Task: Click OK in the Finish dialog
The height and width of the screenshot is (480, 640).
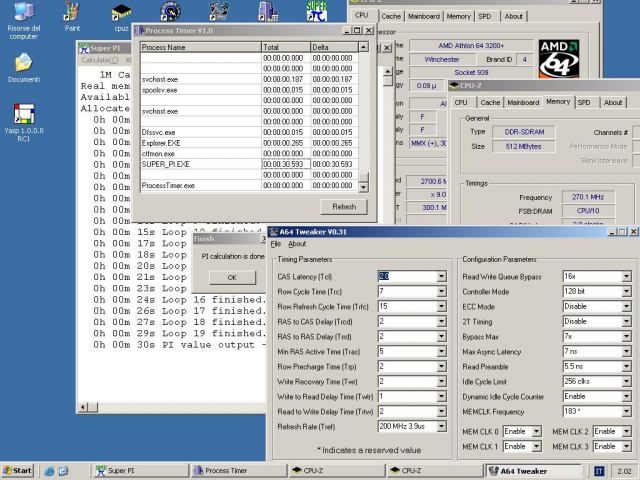Action: (232, 278)
